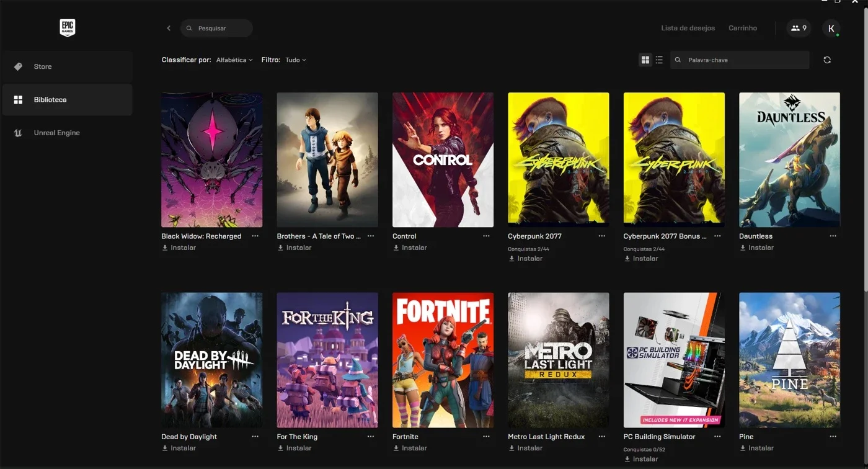The height and width of the screenshot is (469, 868).
Task: Open Unreal Engine in the sidebar
Action: pyautogui.click(x=67, y=133)
